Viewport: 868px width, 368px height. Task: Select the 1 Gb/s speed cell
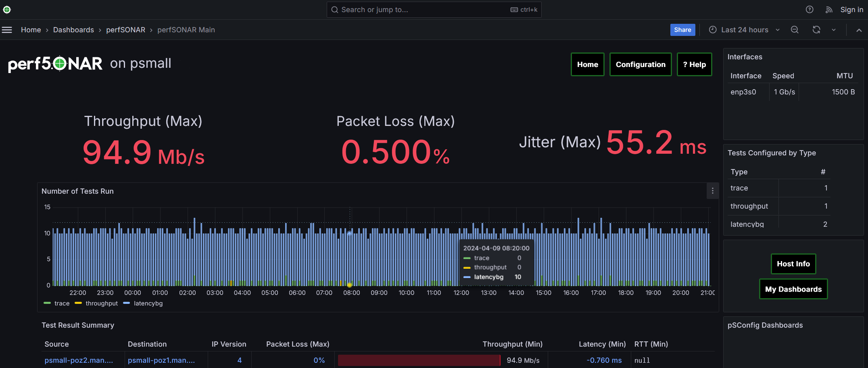(785, 92)
